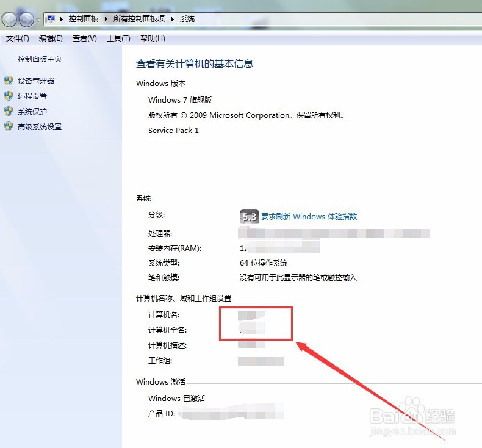This screenshot has width=482, height=448.
Task: Click the 处理器 label
Action: point(160,234)
